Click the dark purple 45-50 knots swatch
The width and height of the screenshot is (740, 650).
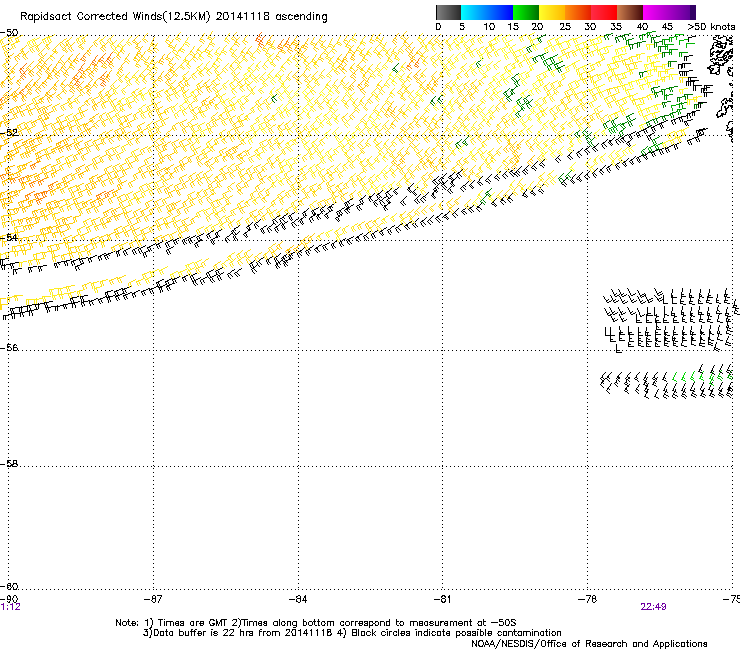point(682,12)
